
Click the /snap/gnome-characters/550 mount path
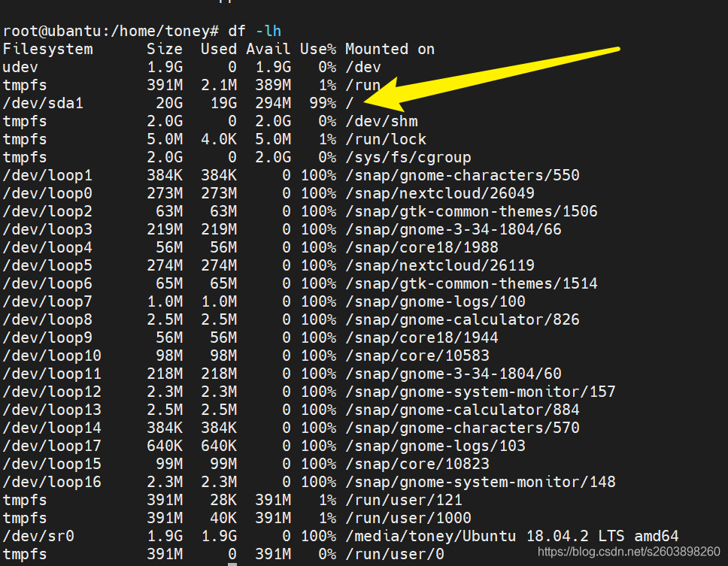coord(462,175)
